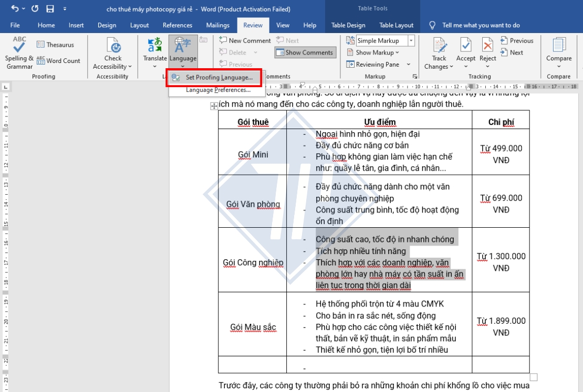Expand the Reject dropdown arrow
This screenshot has width=583, height=392.
pyautogui.click(x=487, y=67)
